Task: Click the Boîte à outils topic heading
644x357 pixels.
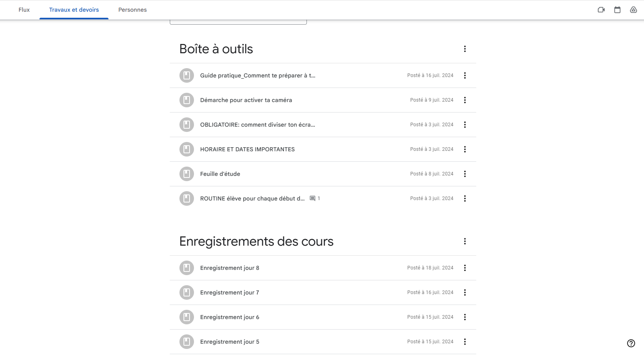Action: click(x=216, y=49)
